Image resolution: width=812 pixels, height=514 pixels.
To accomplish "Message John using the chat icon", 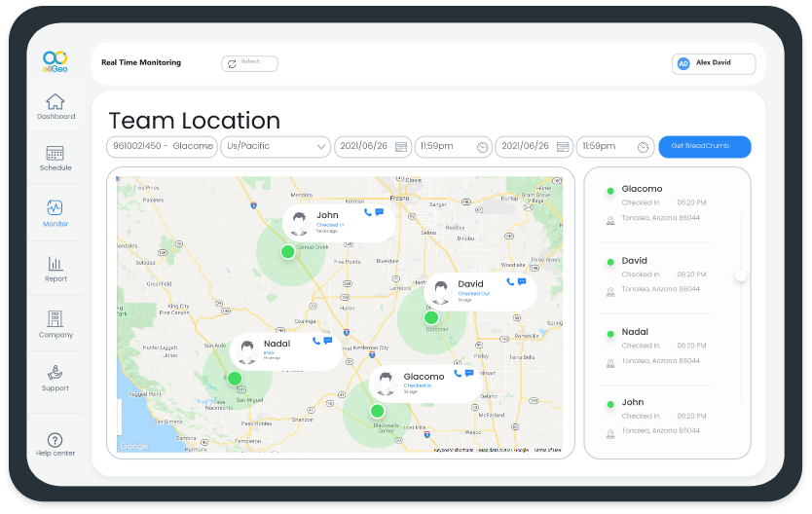I will pos(380,211).
